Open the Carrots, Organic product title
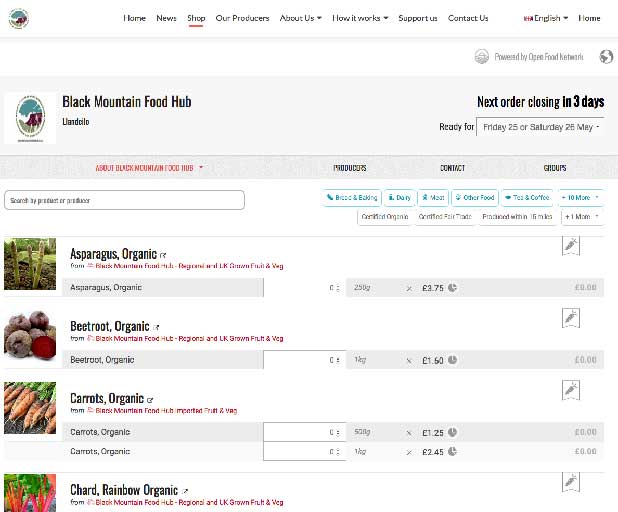This screenshot has height=512, width=618. [107, 398]
